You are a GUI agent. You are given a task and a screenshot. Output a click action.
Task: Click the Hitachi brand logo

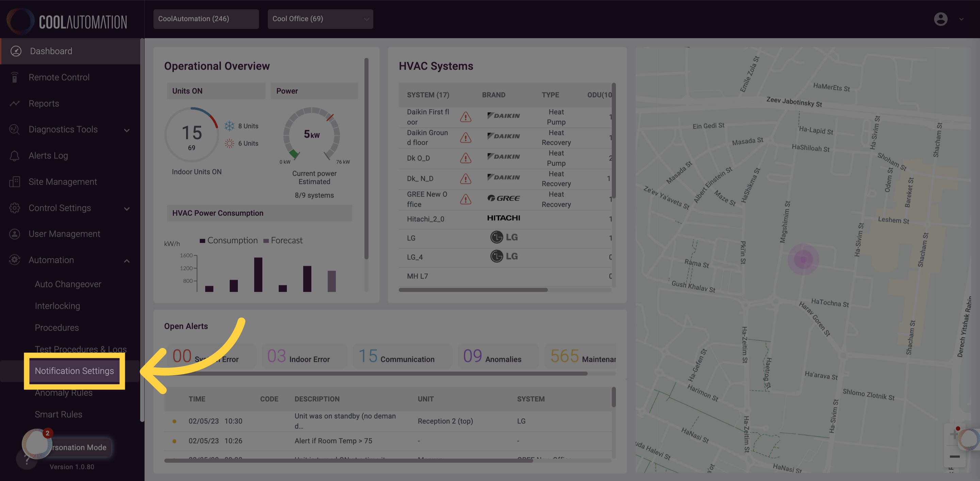click(x=503, y=218)
